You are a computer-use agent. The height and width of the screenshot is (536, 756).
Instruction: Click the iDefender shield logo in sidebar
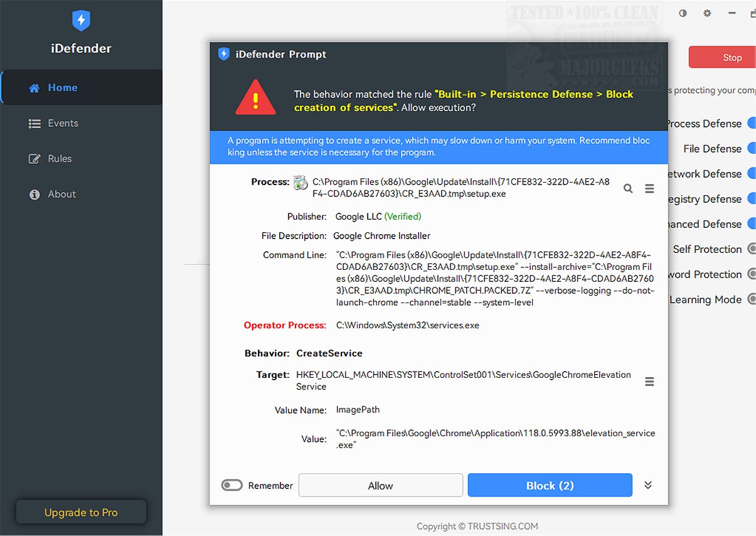[81, 20]
